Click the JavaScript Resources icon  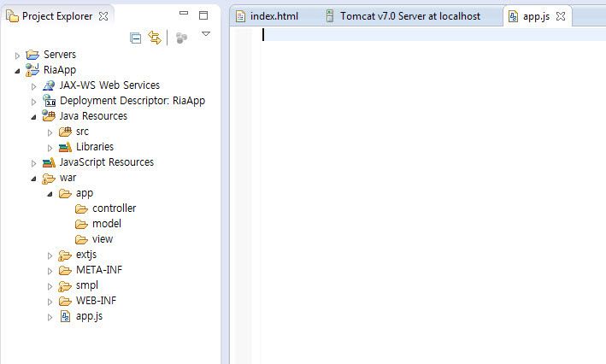pyautogui.click(x=49, y=162)
